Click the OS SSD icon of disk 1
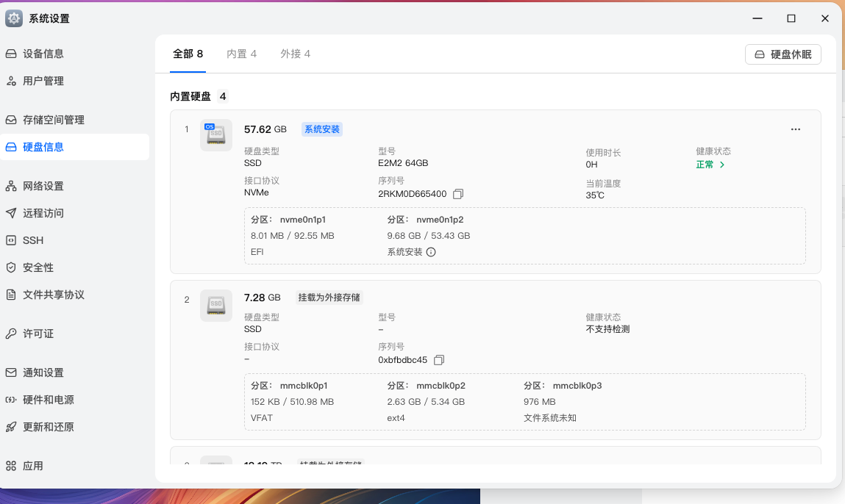Image resolution: width=845 pixels, height=504 pixels. click(215, 135)
